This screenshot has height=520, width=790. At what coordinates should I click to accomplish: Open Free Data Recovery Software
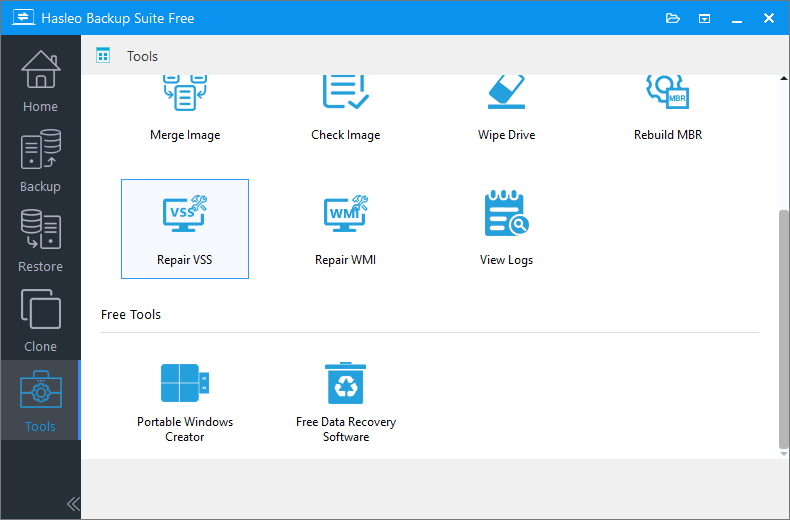pyautogui.click(x=346, y=403)
